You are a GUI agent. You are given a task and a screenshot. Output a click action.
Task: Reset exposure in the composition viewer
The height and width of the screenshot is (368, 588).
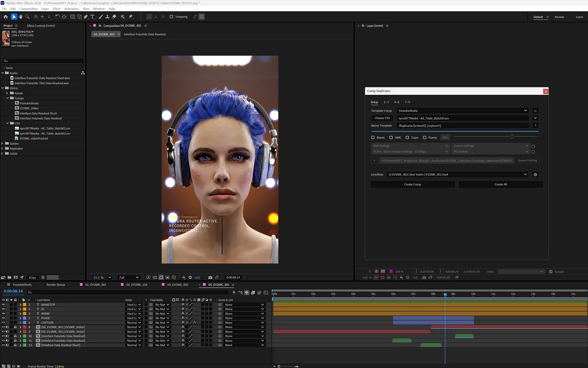click(190, 277)
